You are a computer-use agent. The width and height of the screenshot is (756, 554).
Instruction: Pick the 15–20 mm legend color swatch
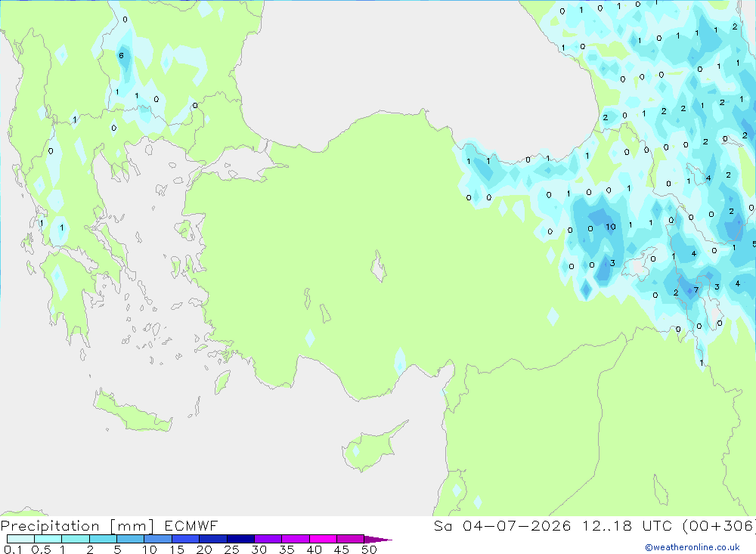pos(185,539)
